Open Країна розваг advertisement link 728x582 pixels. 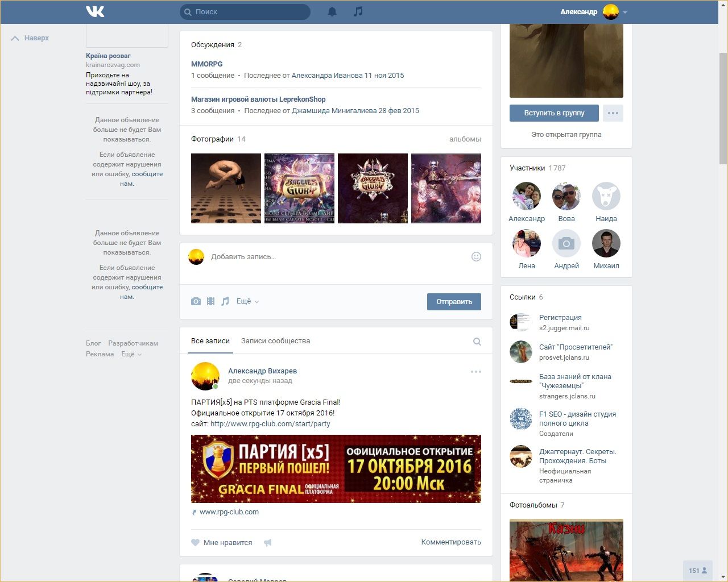point(108,56)
